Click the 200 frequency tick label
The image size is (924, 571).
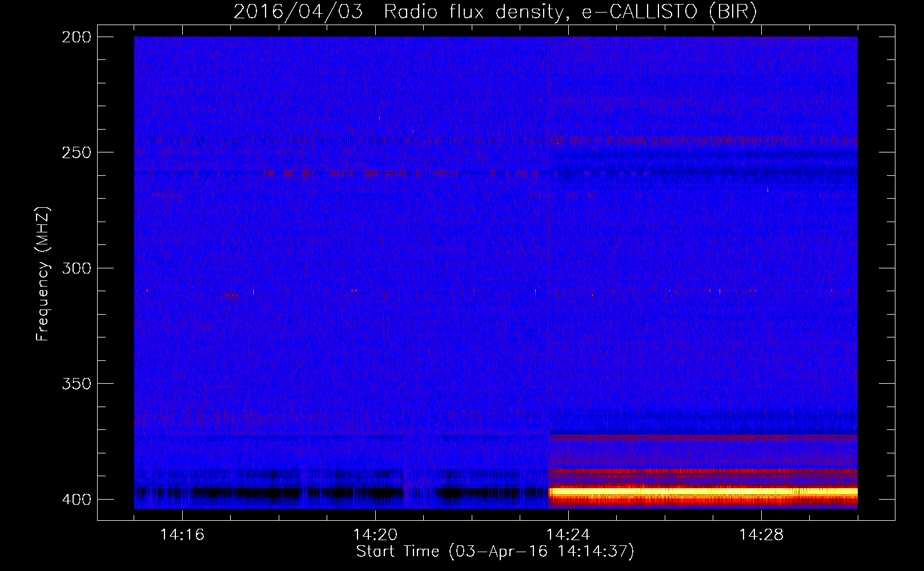click(x=77, y=37)
